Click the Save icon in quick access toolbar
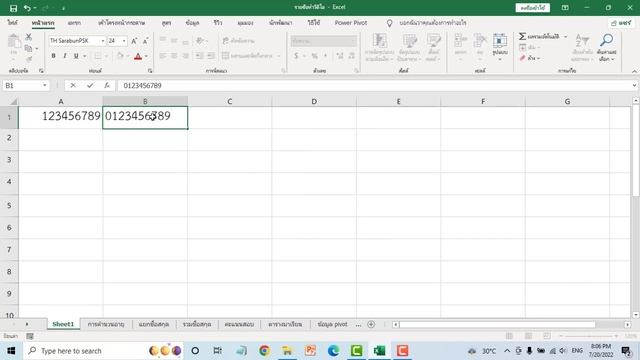The height and width of the screenshot is (360, 640). coord(13,8)
